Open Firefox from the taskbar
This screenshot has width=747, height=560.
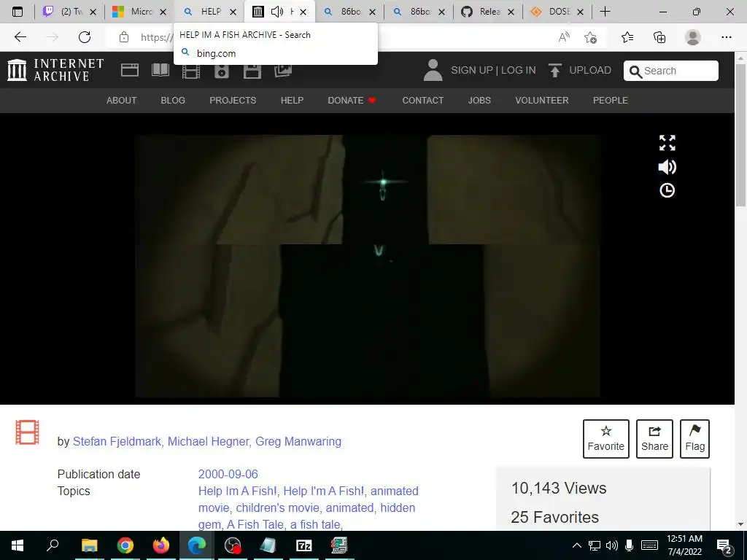pos(161,545)
